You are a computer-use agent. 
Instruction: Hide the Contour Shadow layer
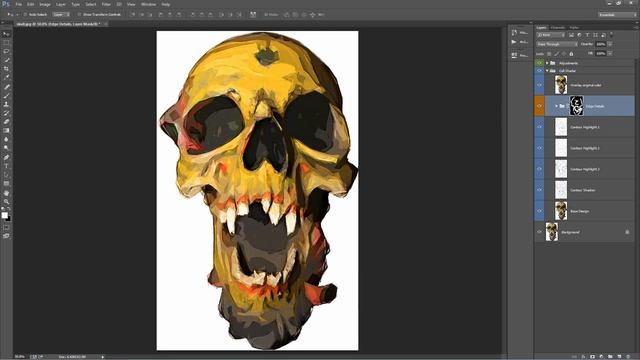click(x=540, y=190)
